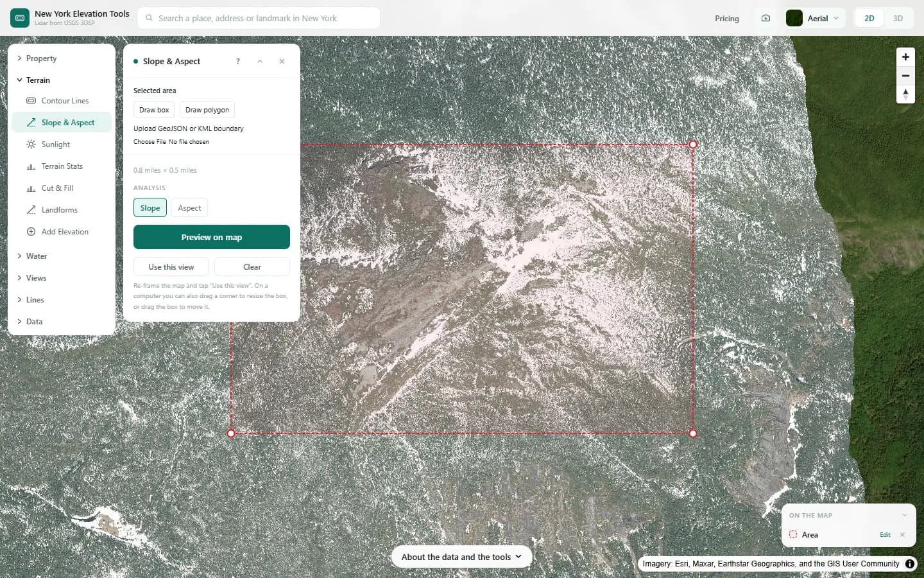Click the Preview on map button
This screenshot has height=578, width=924.
[x=212, y=237]
